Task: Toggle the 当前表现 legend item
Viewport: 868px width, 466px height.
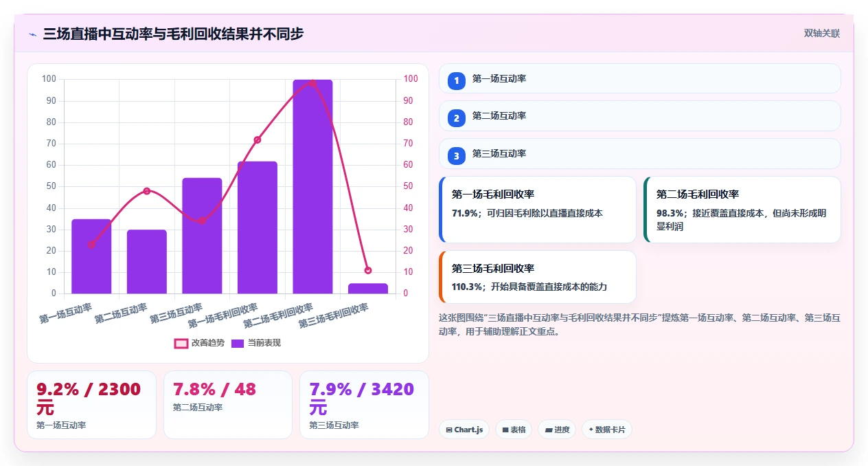Action: coord(255,343)
